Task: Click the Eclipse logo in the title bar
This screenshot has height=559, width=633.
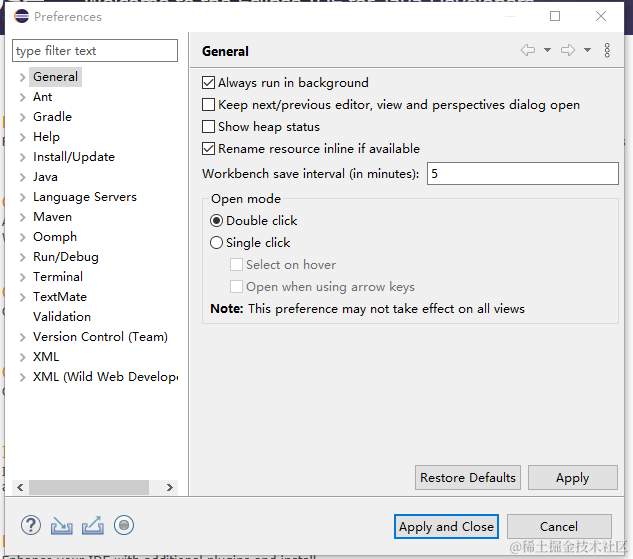Action: (21, 17)
